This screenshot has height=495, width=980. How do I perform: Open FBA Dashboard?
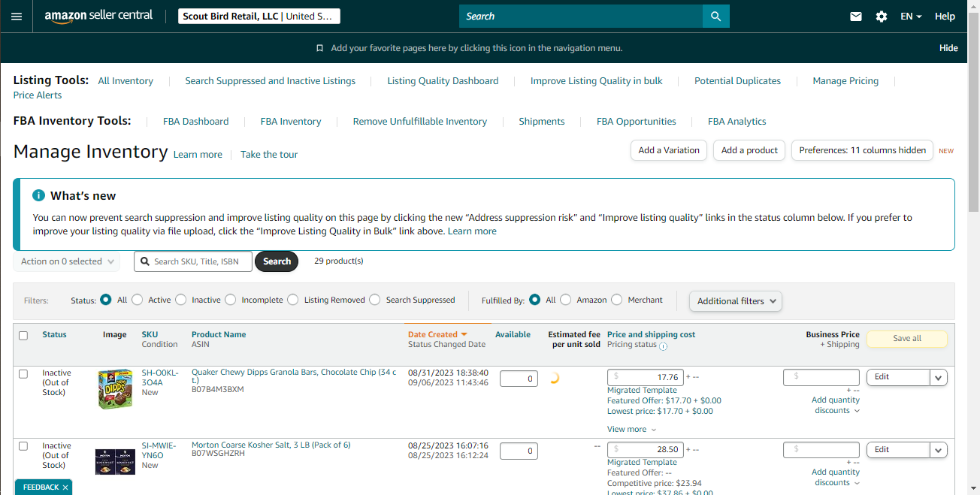click(x=196, y=122)
